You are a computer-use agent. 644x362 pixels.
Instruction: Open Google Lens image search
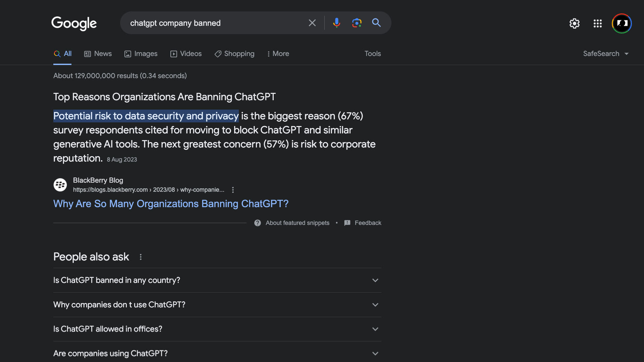357,23
